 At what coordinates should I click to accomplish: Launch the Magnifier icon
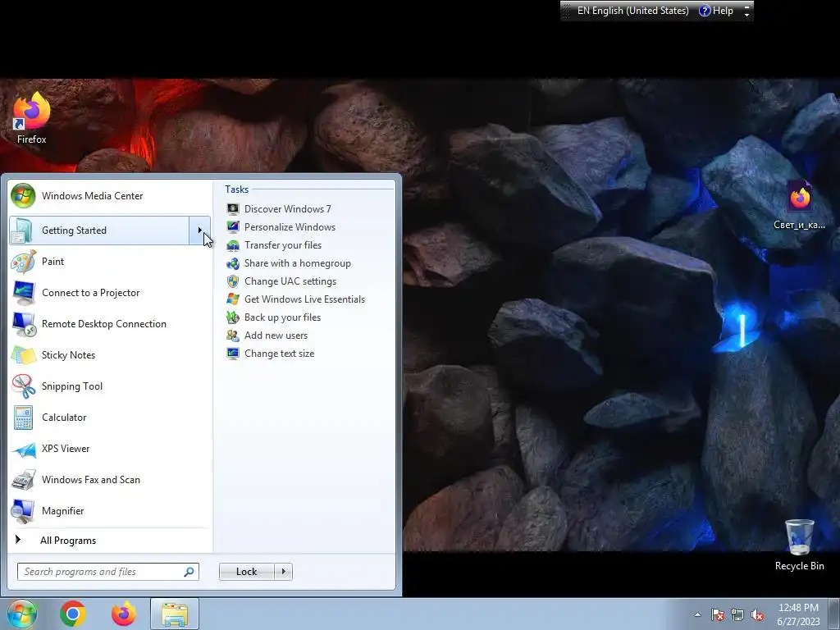[23, 510]
